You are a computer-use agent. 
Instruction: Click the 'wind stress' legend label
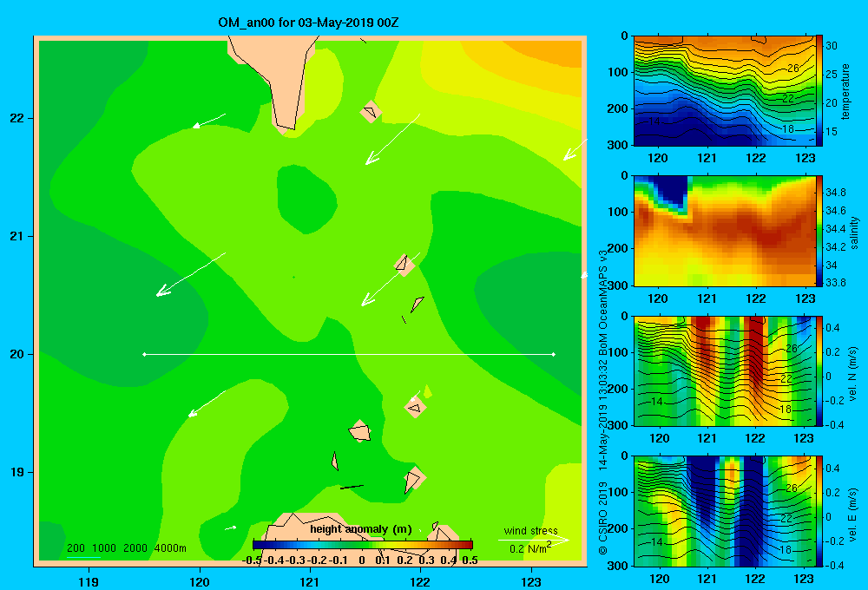[531, 530]
